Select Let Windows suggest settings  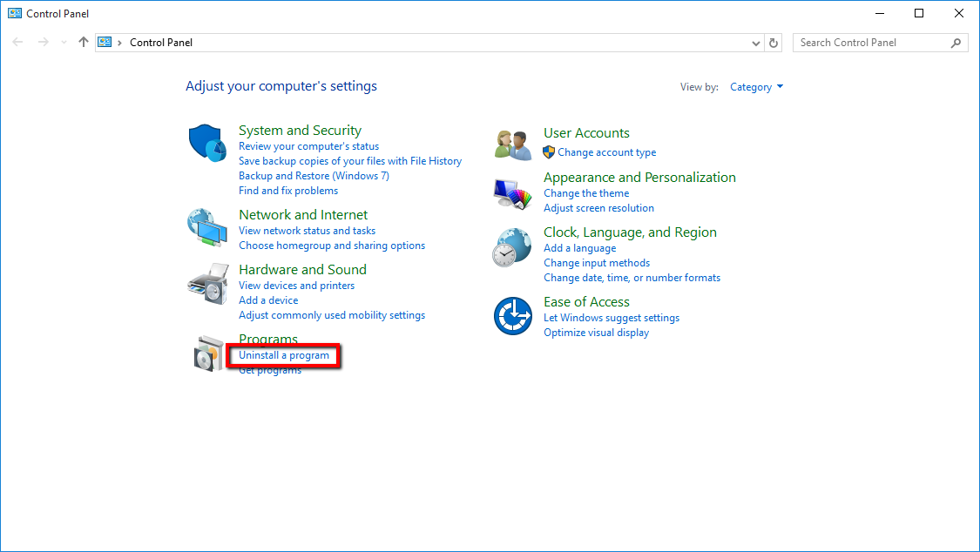(x=612, y=318)
